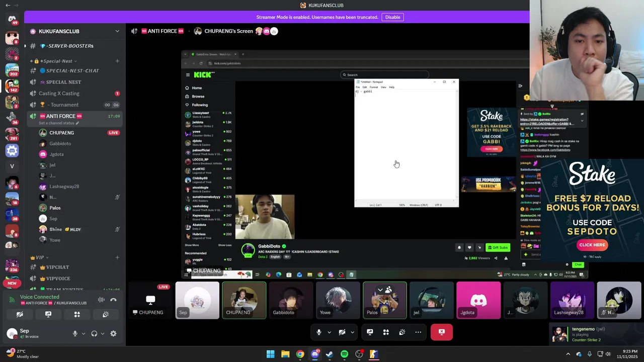Open User Settings gear
Screen dimensions: 644x362
click(113, 333)
